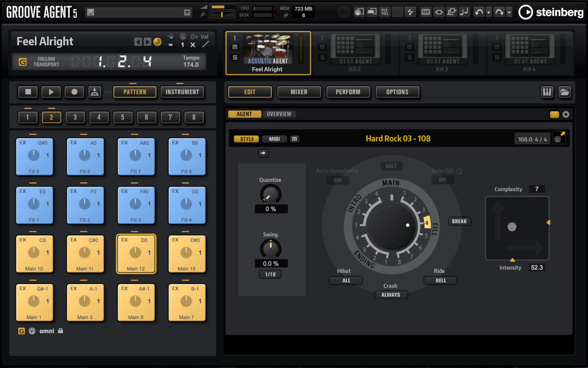Click the Steinberg logo
Screen dimensions: 588x368
pyautogui.click(x=551, y=12)
